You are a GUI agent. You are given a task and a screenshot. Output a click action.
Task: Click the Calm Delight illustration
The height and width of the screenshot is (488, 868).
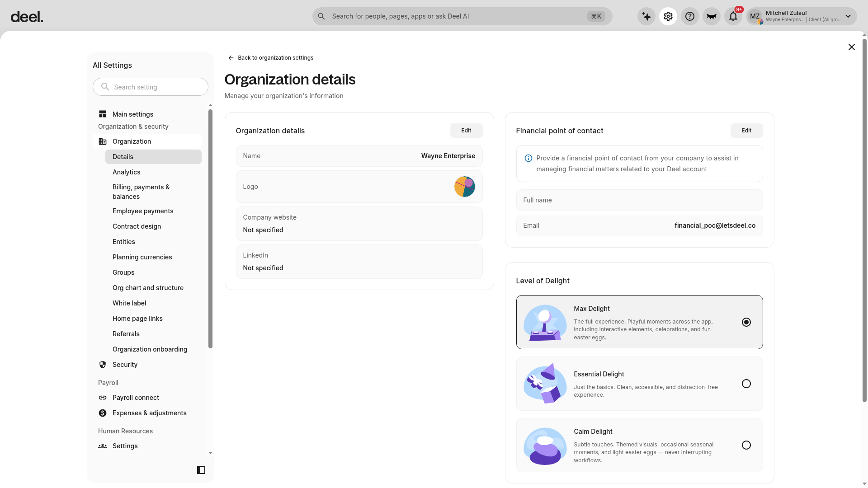pyautogui.click(x=545, y=446)
